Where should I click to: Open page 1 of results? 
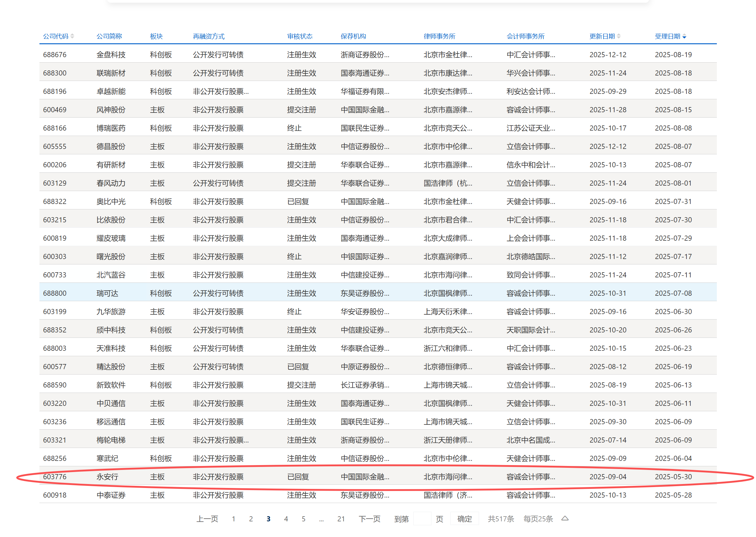[x=233, y=519]
